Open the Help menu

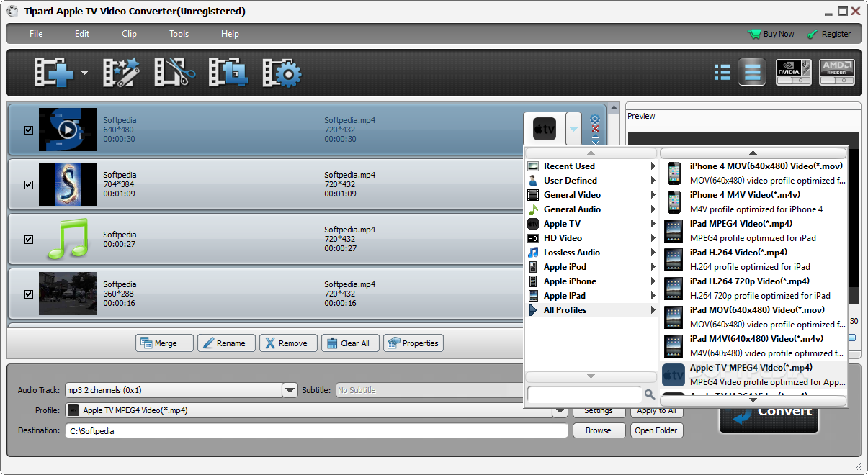(230, 34)
